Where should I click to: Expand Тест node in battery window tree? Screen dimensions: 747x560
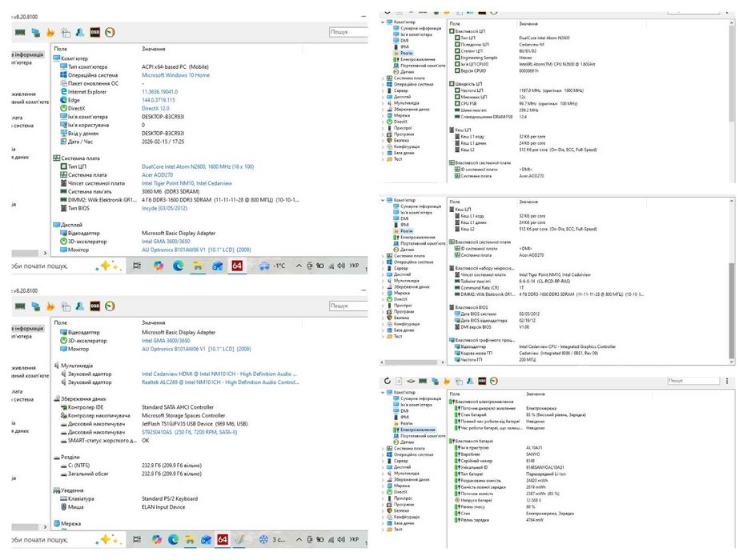[x=383, y=529]
